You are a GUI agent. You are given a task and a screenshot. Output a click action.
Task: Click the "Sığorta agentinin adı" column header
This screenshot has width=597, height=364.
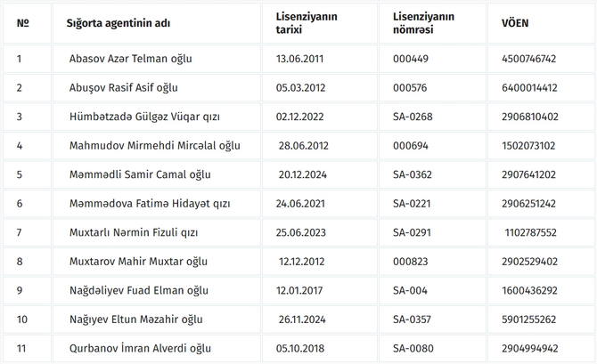[118, 23]
